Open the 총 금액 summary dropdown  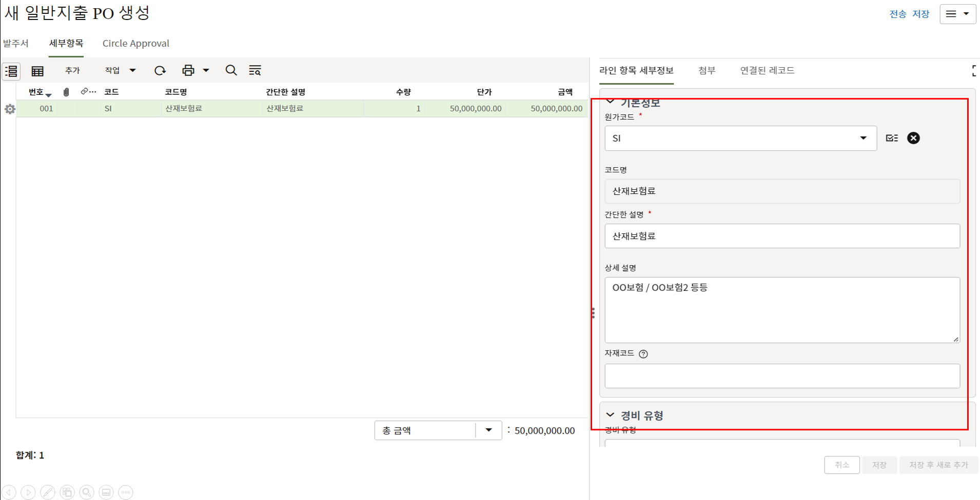tap(488, 430)
